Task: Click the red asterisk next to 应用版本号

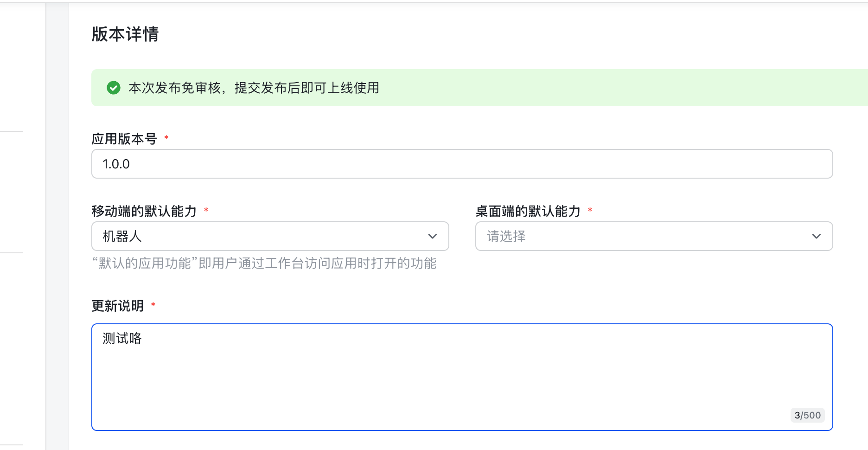Action: (x=166, y=138)
